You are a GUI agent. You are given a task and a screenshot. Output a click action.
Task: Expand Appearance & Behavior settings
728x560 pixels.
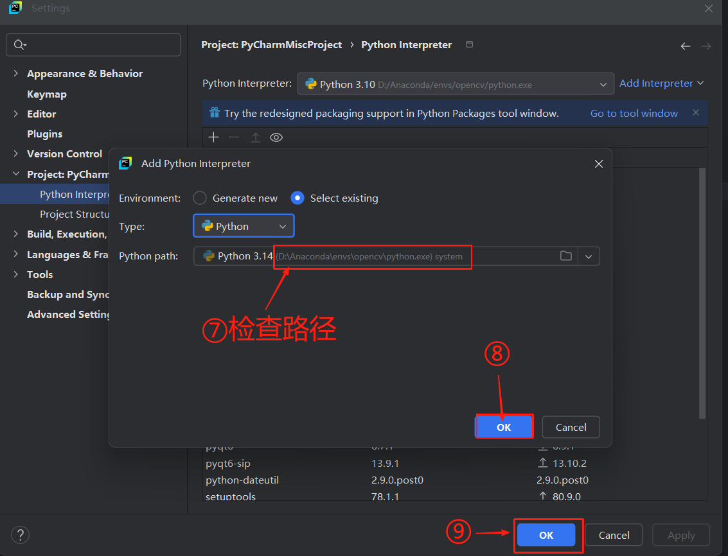tap(16, 73)
